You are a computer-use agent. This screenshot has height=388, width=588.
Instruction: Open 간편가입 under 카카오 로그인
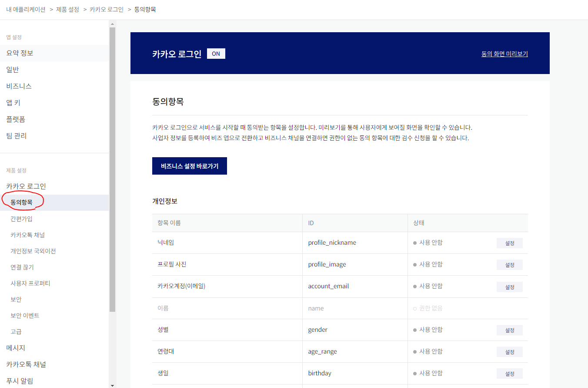54,219
